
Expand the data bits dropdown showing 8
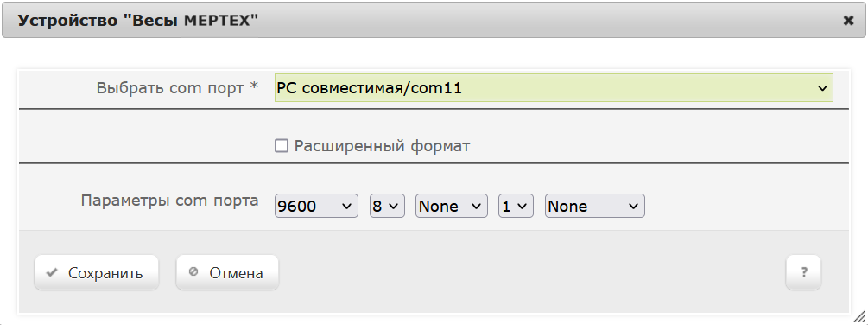387,206
